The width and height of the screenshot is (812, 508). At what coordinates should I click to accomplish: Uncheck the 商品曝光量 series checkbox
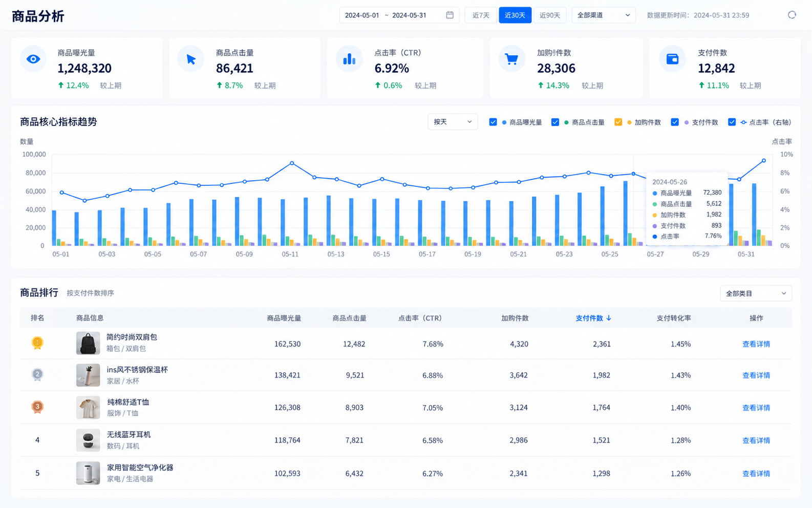click(x=493, y=122)
